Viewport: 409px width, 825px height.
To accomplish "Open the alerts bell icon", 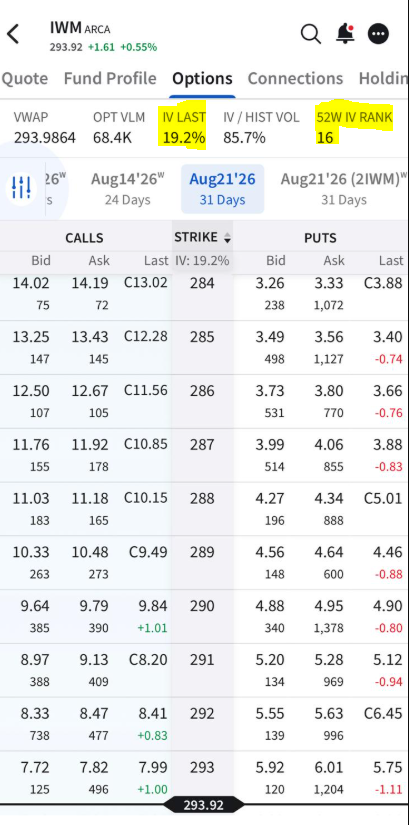I will point(345,34).
